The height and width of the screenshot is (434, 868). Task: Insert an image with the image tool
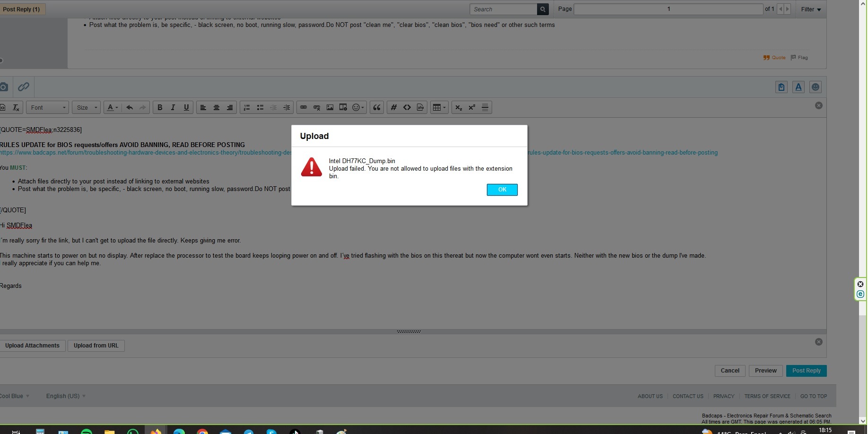coord(330,108)
